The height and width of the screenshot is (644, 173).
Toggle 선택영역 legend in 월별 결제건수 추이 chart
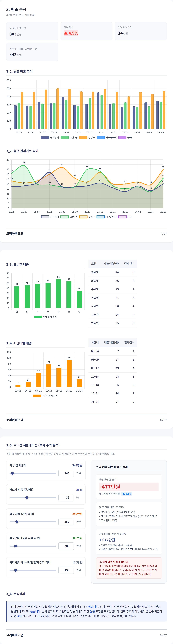[50, 217]
